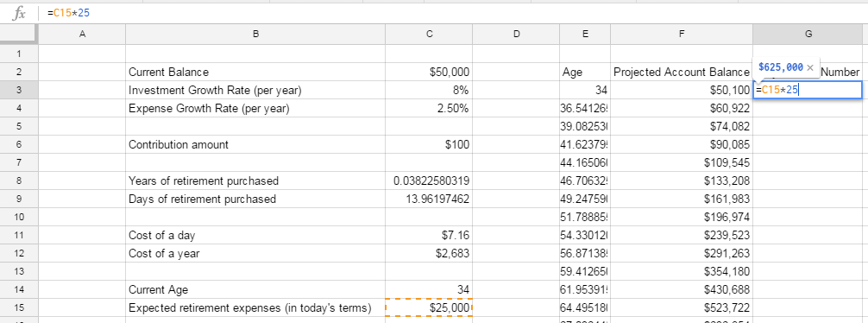The image size is (868, 323).
Task: Select the Projected Account Balance header cell
Action: [682, 72]
